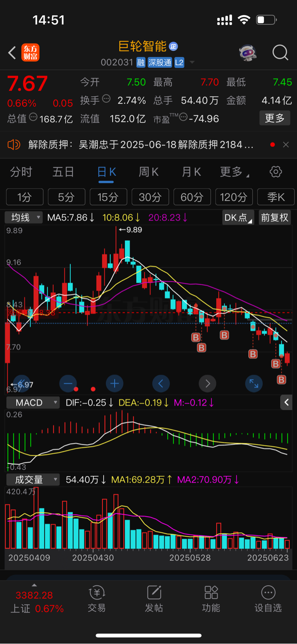297x644 pixels.
Task: Open the 交易 trade icon
Action: [x=97, y=599]
